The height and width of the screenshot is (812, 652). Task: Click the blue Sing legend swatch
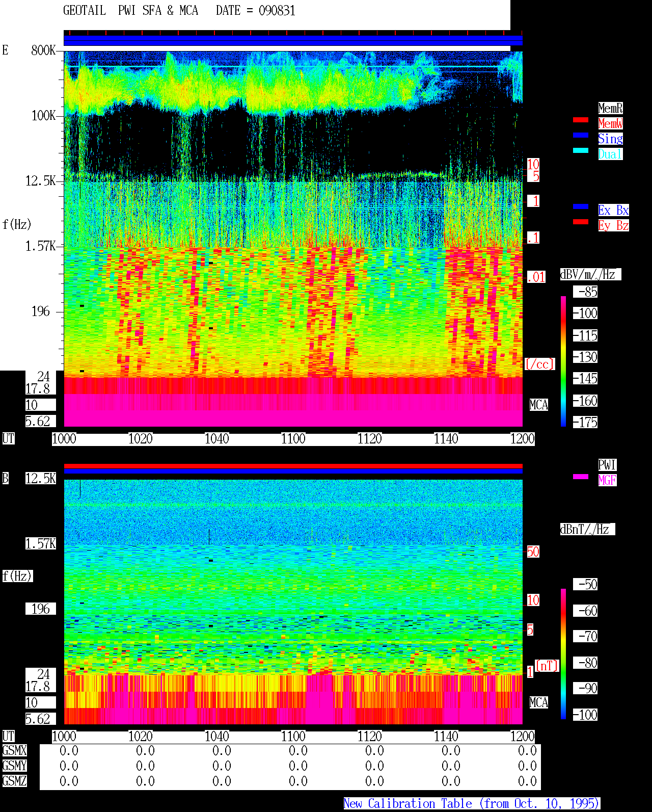(581, 135)
